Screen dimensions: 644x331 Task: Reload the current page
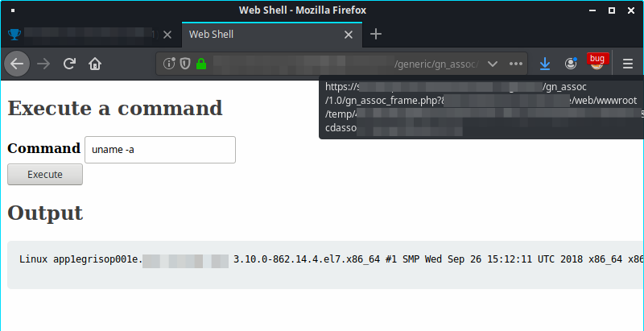click(70, 64)
